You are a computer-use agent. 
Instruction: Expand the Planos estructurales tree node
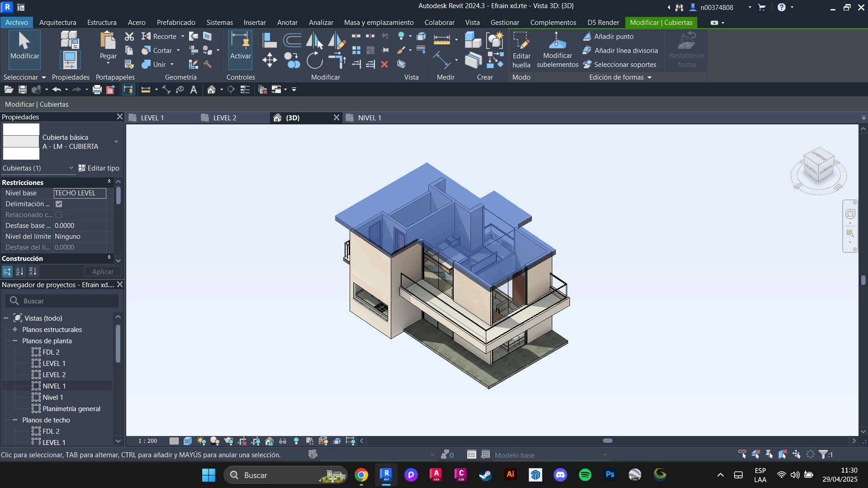pos(15,329)
